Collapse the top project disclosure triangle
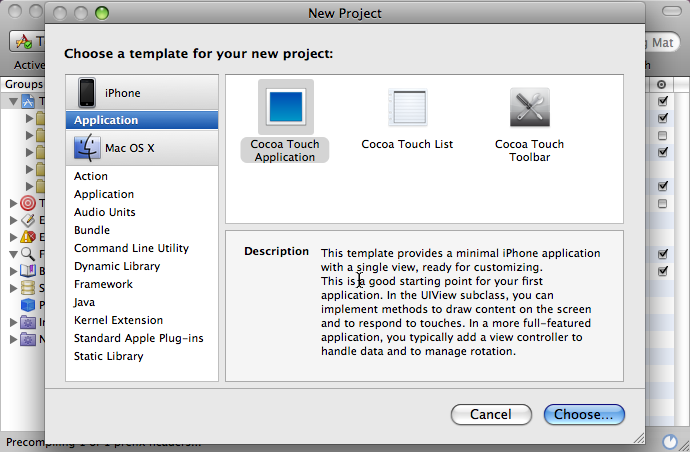The image size is (690, 452). [x=14, y=102]
